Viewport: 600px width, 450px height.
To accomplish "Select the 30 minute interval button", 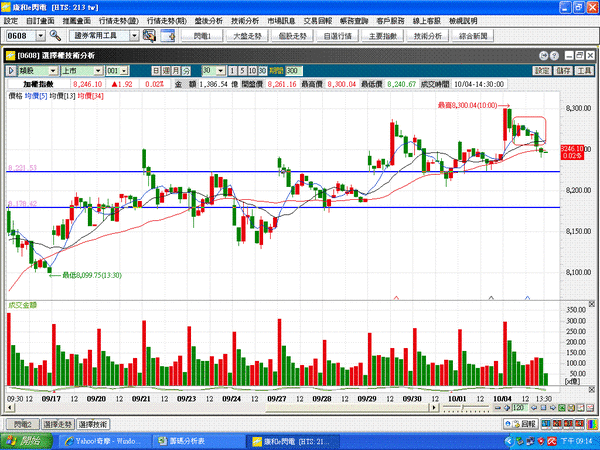I will pyautogui.click(x=262, y=71).
